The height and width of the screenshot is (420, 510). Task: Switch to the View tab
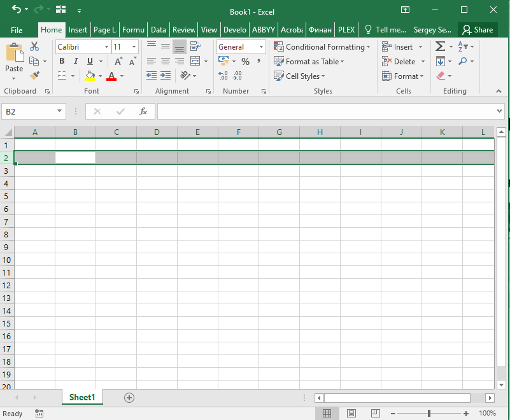coord(209,30)
